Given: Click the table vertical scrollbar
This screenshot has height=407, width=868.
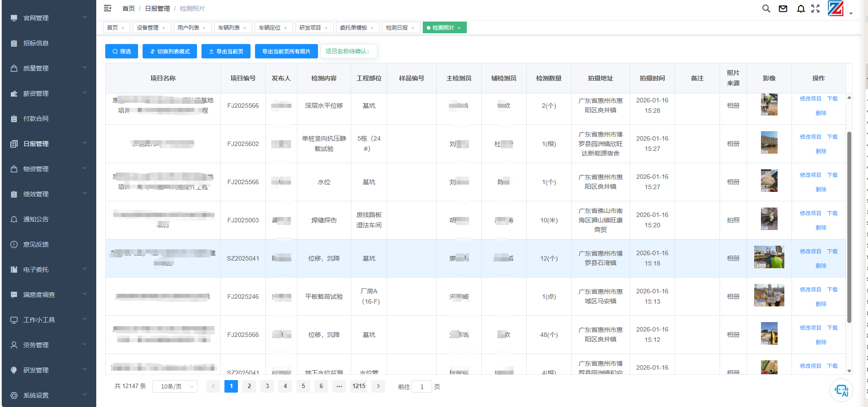Looking at the screenshot, I should pyautogui.click(x=849, y=227).
